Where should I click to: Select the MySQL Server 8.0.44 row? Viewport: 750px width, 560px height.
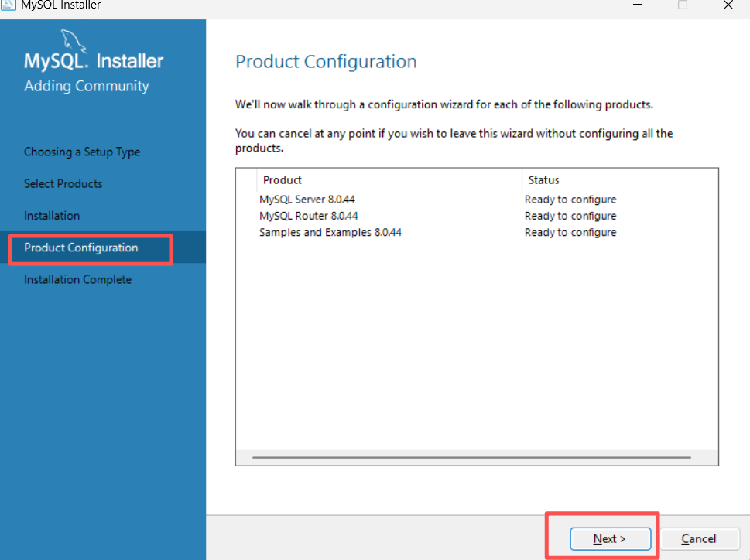pyautogui.click(x=477, y=200)
